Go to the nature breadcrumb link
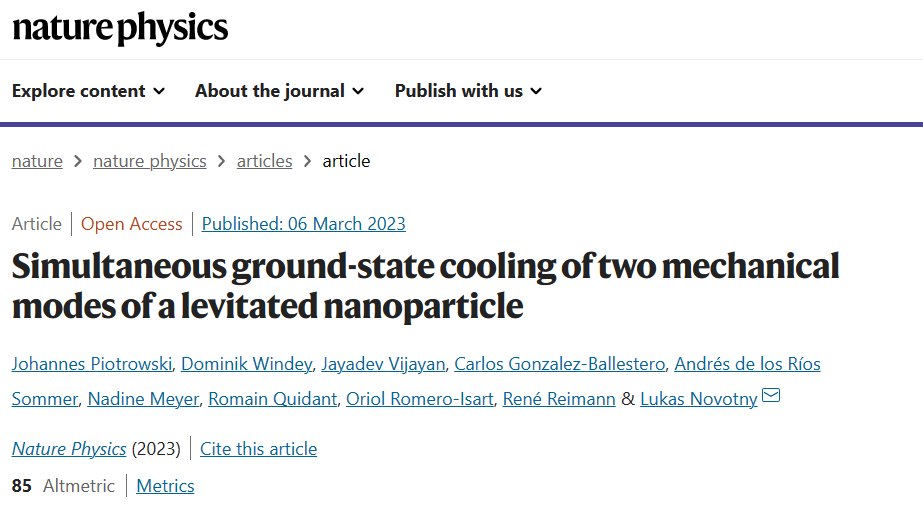The height and width of the screenshot is (524, 923). [37, 161]
